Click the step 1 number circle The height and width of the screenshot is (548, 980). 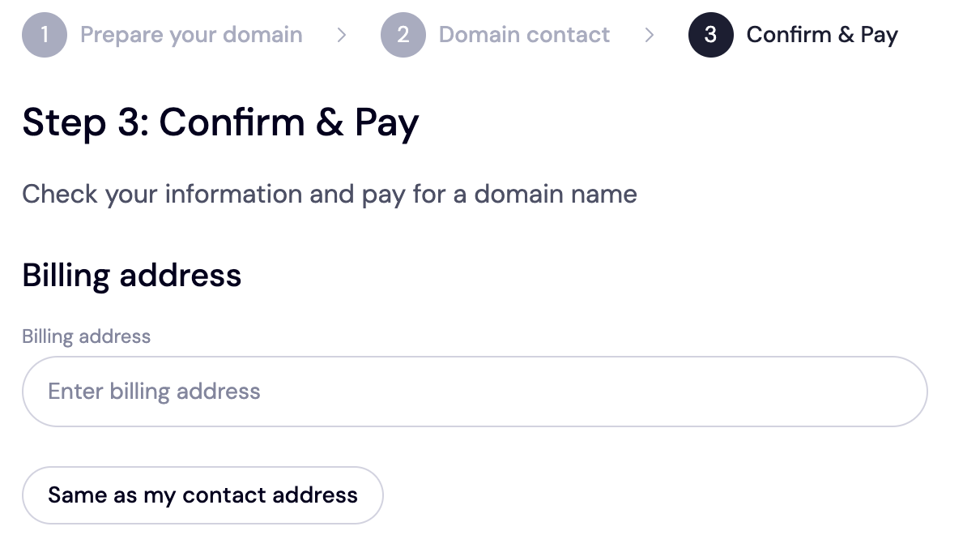click(45, 35)
